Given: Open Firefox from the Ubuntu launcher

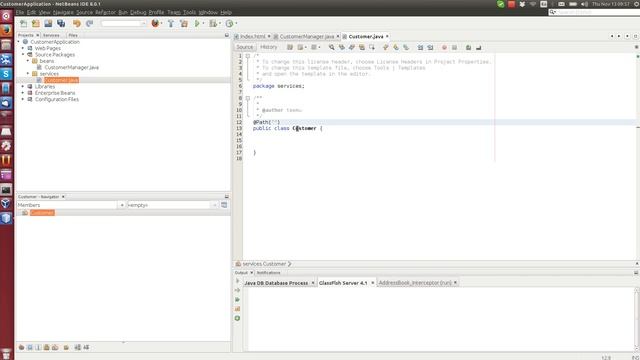Looking at the screenshot, I should (6, 30).
